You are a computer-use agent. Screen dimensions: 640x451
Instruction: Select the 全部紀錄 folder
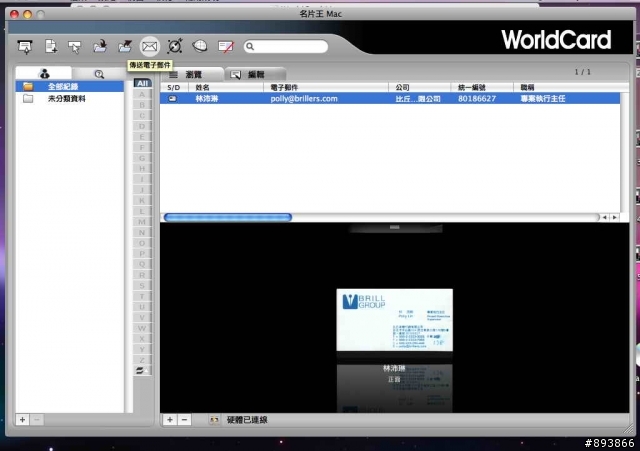[70, 87]
